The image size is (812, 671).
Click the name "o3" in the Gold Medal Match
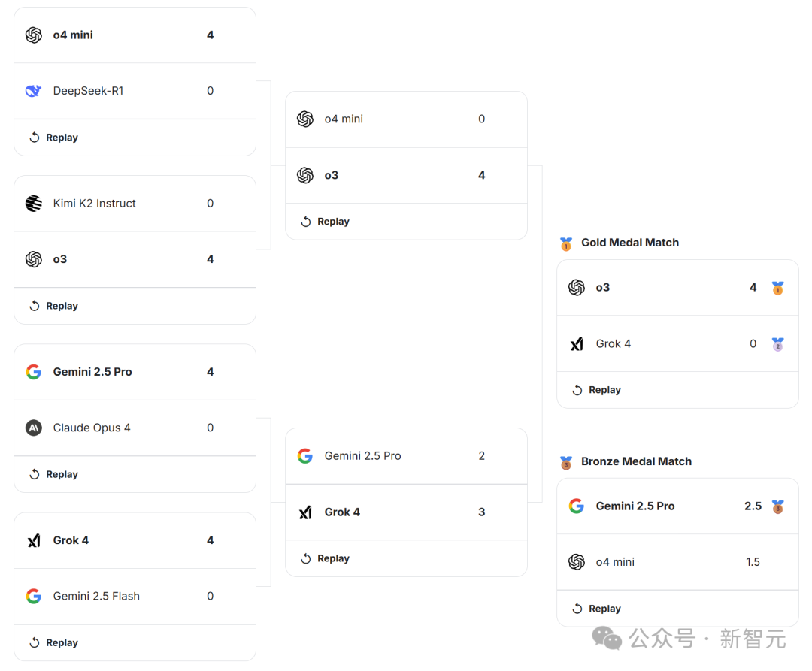tap(603, 288)
